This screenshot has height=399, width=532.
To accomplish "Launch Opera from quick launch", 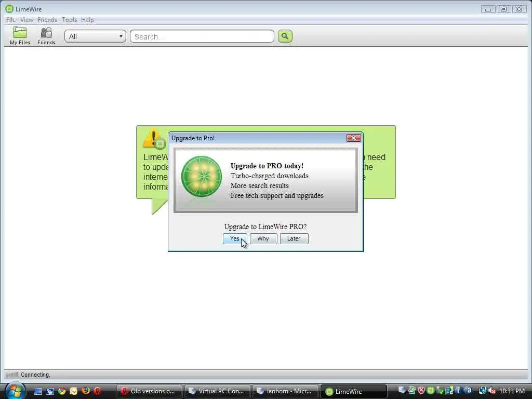I will coord(97,391).
